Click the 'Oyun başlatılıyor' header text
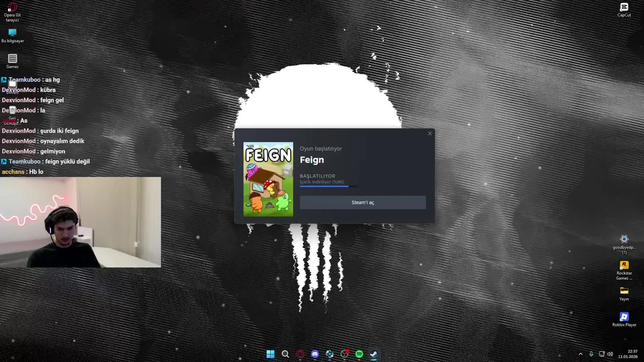This screenshot has width=644, height=362. [321, 148]
